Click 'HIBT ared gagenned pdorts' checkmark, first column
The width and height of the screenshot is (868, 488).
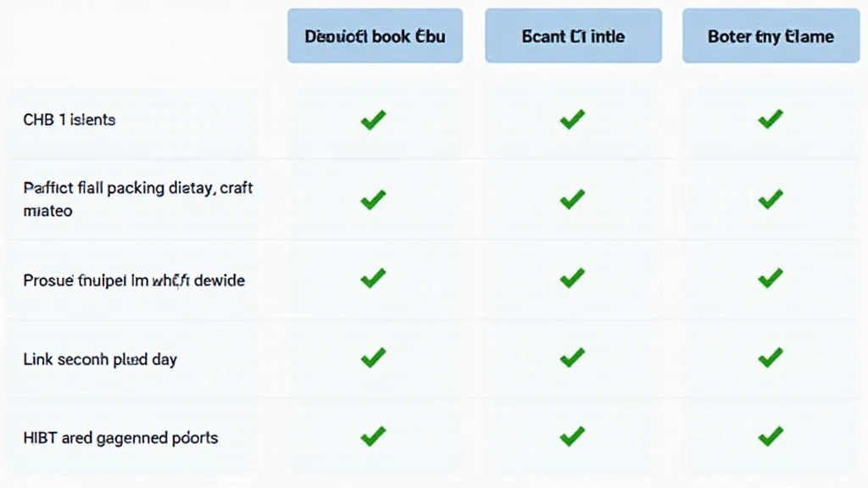click(373, 436)
